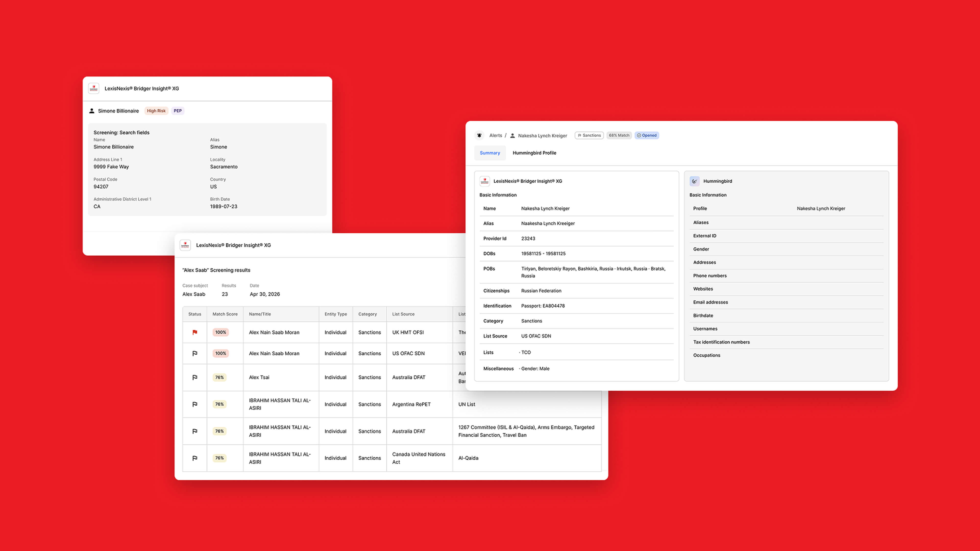Click flag icon in Alex Tsai row

click(x=195, y=378)
